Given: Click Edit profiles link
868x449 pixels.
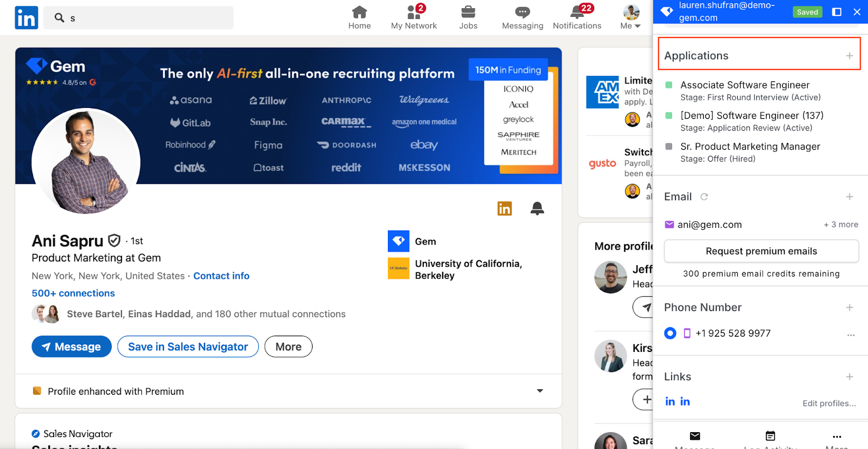Looking at the screenshot, I should click(x=829, y=403).
